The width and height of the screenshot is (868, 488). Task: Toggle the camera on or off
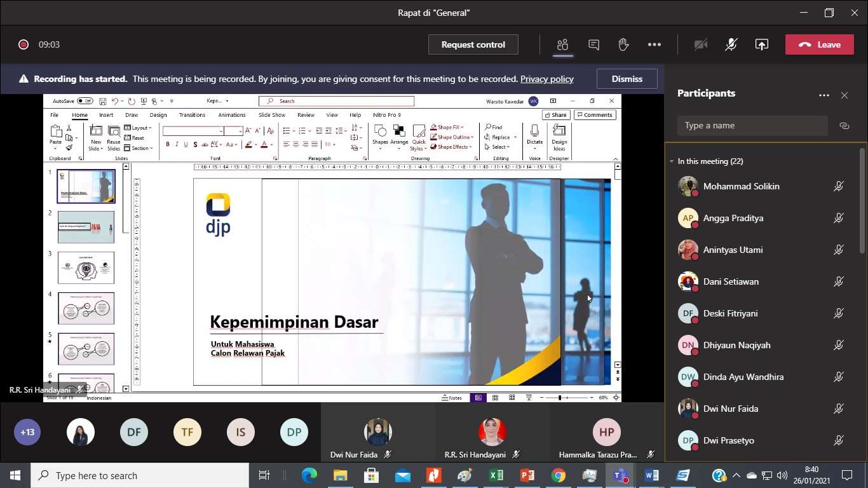tap(701, 44)
